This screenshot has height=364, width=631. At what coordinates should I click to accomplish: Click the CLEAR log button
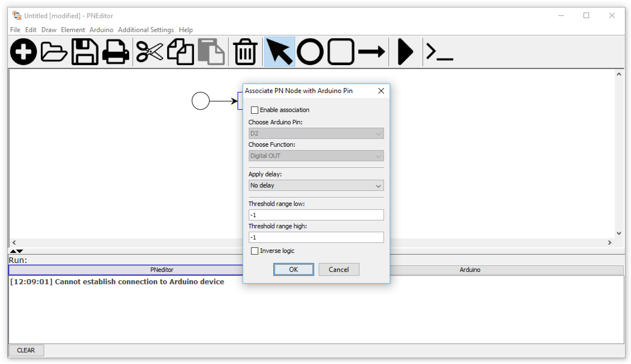(x=26, y=350)
